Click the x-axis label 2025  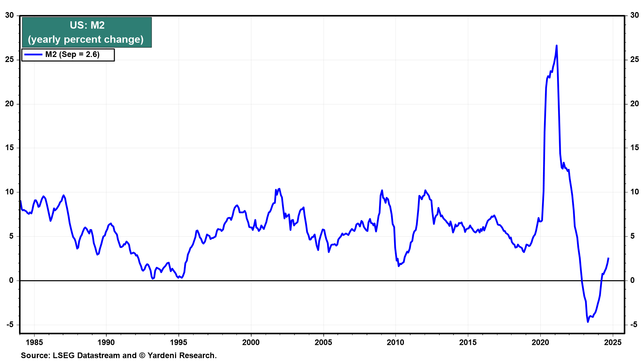613,342
